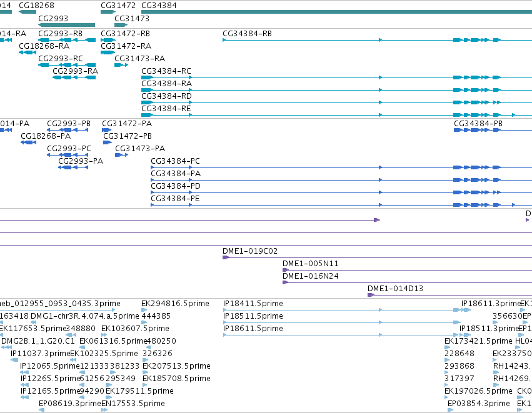
Task: Select protein CG2993-PB
Action: 69,124
